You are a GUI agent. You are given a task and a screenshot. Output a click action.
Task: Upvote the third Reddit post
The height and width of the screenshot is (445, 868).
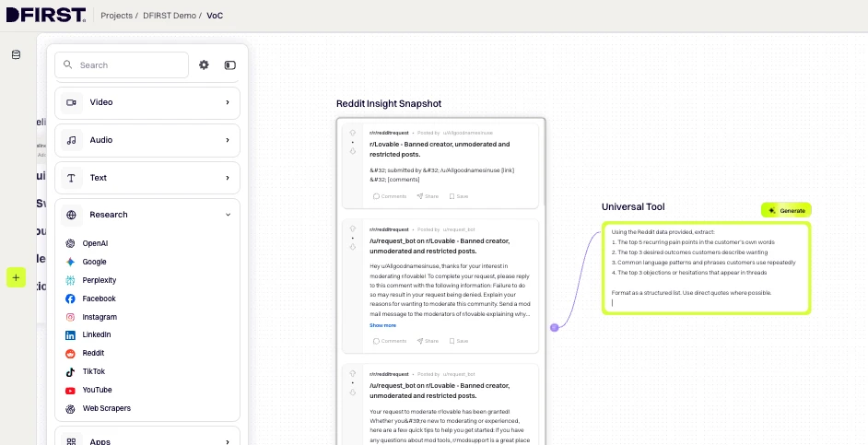[x=352, y=374]
